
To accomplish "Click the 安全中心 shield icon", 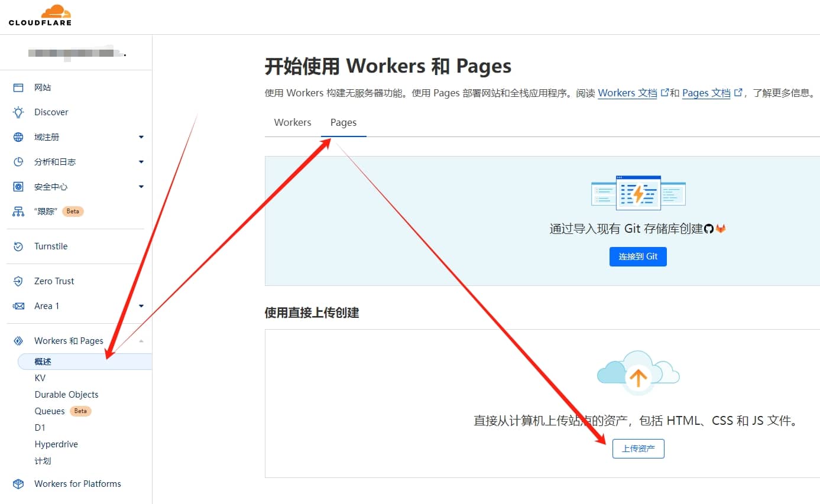I will click(x=18, y=187).
